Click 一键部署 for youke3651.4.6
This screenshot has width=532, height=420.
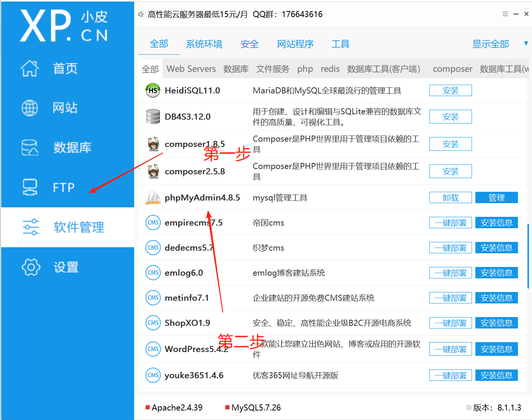(x=451, y=375)
